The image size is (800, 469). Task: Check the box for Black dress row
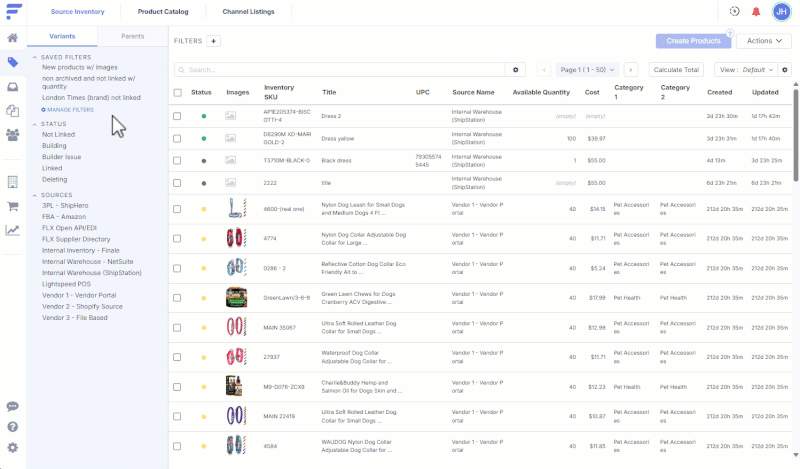(177, 161)
